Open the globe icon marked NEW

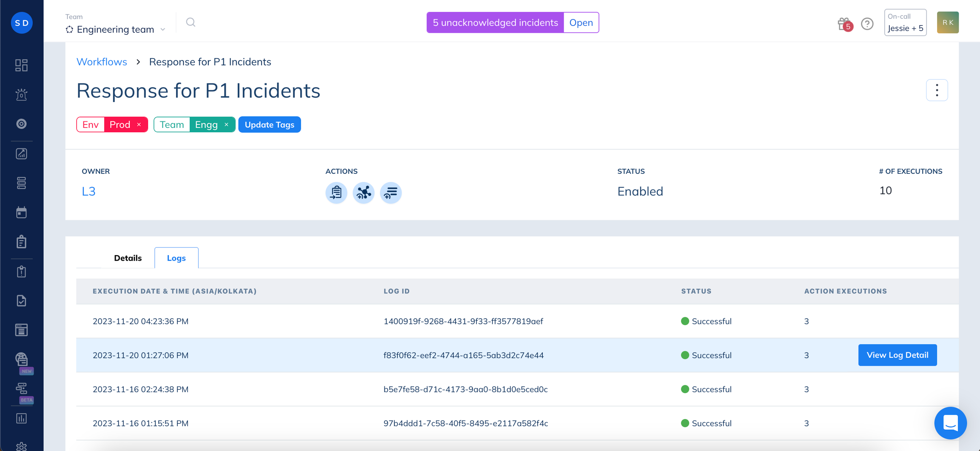[22, 360]
